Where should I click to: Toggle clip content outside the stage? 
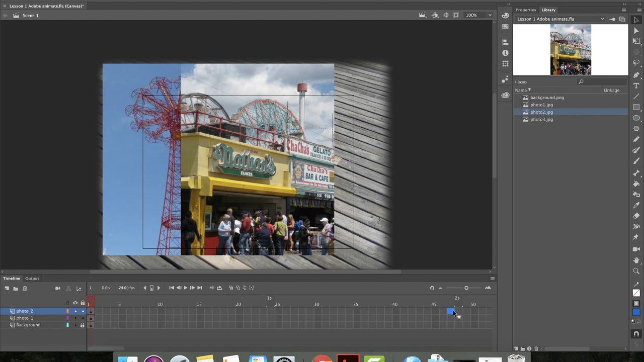coord(456,15)
